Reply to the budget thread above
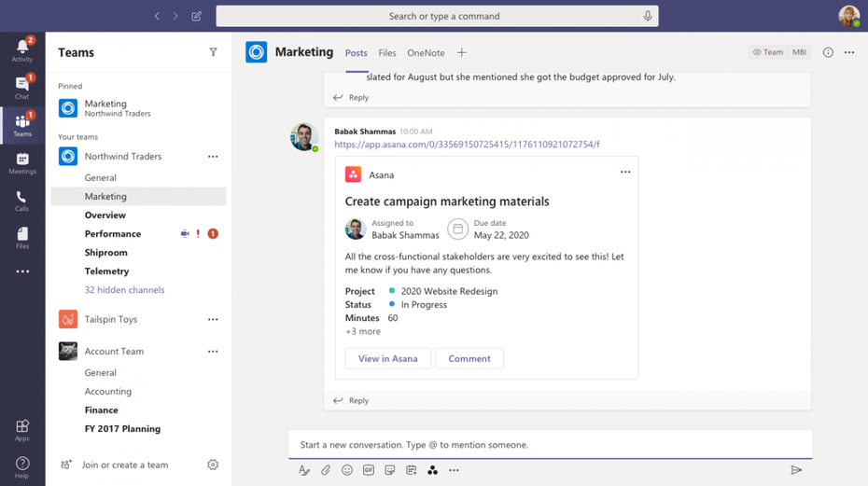Viewport: 868px width, 486px height. pyautogui.click(x=351, y=97)
